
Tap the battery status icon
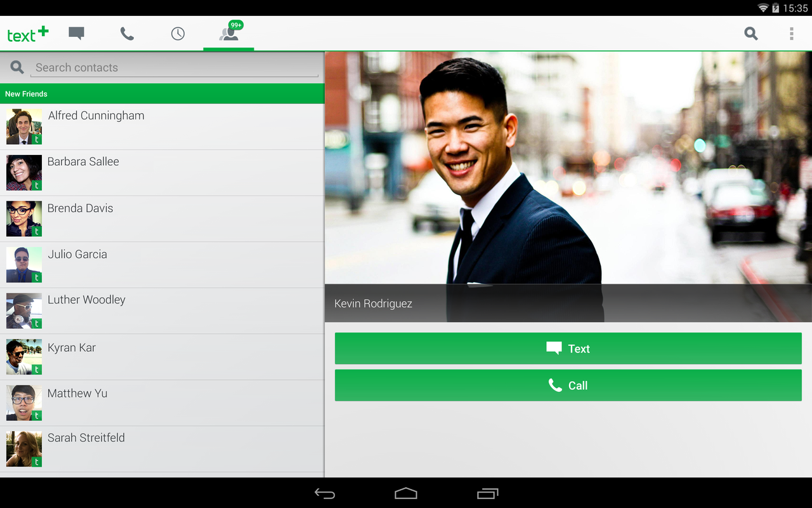[x=775, y=8]
